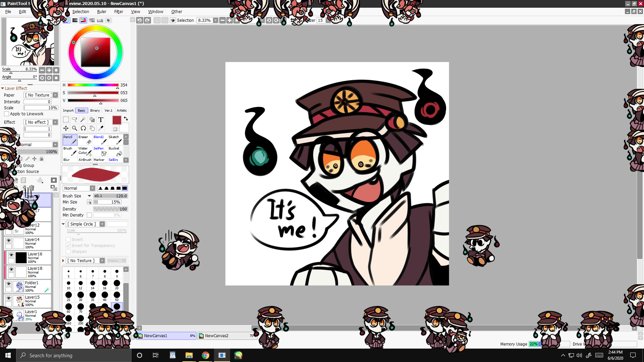Screen dimensions: 644x362
Task: Select the Lasso selection tool
Action: click(x=74, y=120)
